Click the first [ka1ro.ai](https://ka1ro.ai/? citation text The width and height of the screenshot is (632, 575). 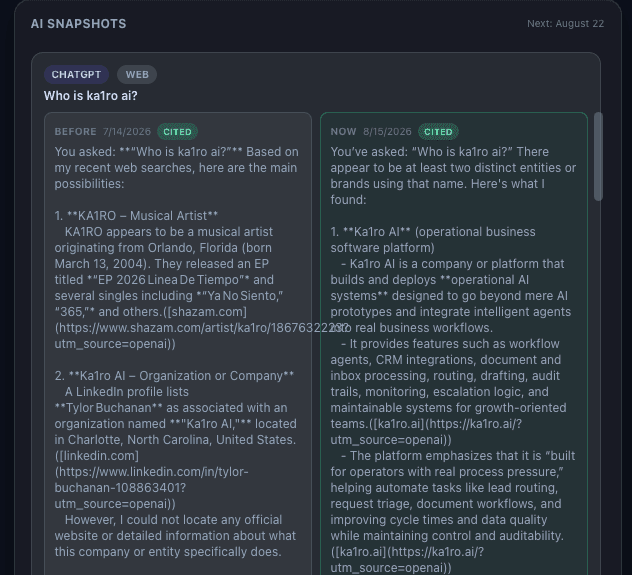426,423
